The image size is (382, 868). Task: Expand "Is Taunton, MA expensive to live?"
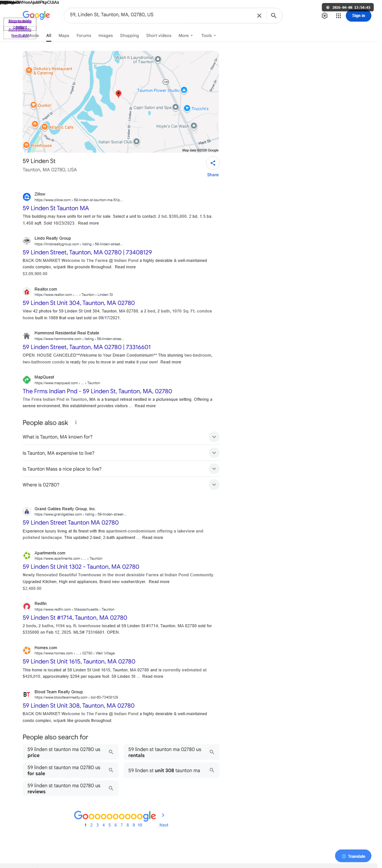click(121, 453)
